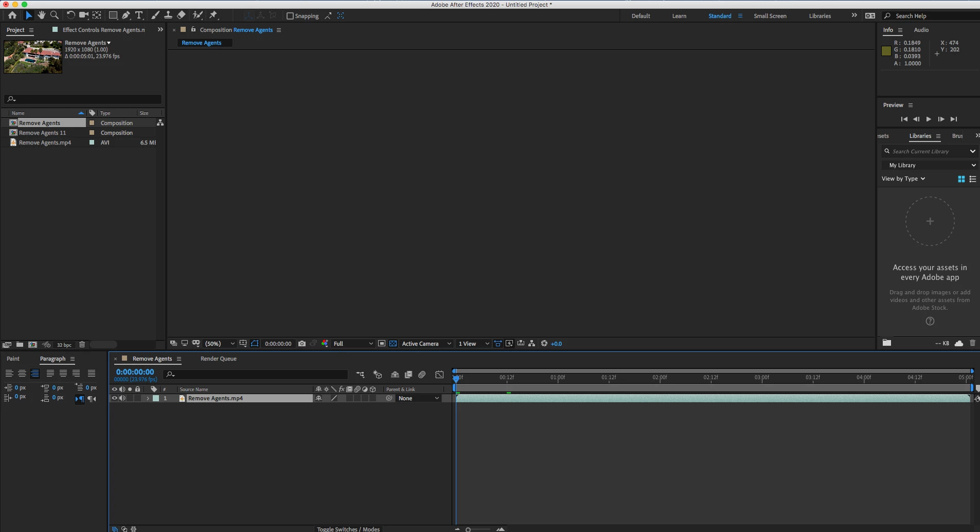Hide the Remove Agents.mp4 layer video
Screen dimensions: 980x532
pyautogui.click(x=115, y=398)
